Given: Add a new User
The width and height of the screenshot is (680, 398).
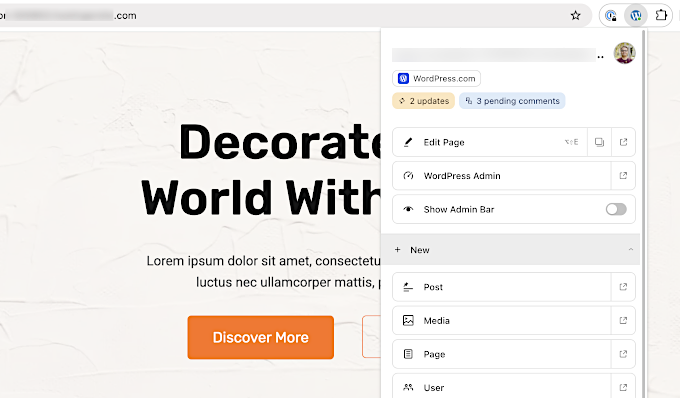Looking at the screenshot, I should click(502, 386).
